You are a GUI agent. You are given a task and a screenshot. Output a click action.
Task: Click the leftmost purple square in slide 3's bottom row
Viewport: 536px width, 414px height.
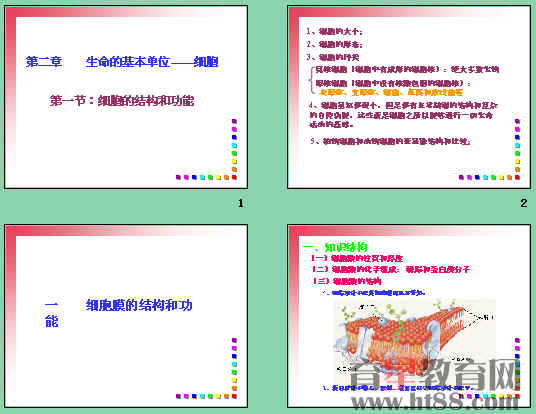coord(178,396)
